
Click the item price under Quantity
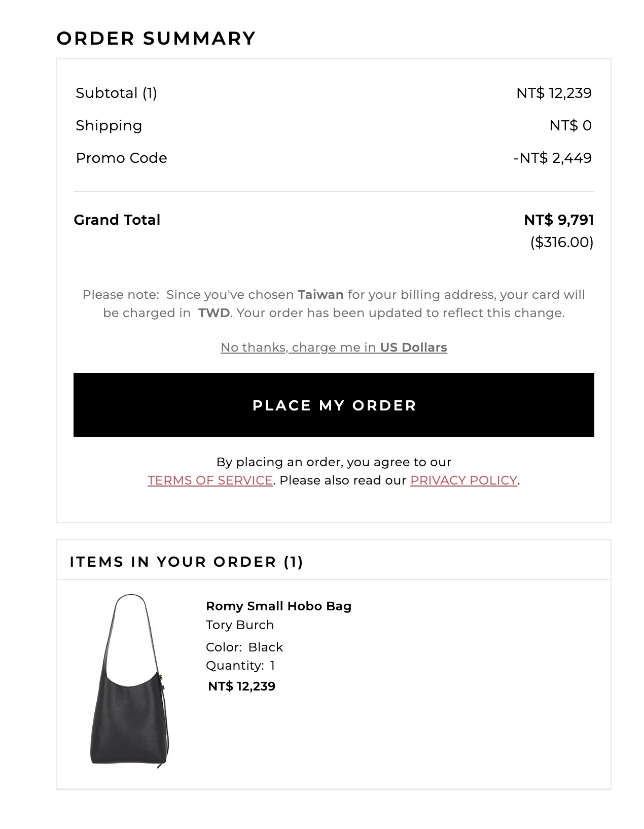[242, 686]
